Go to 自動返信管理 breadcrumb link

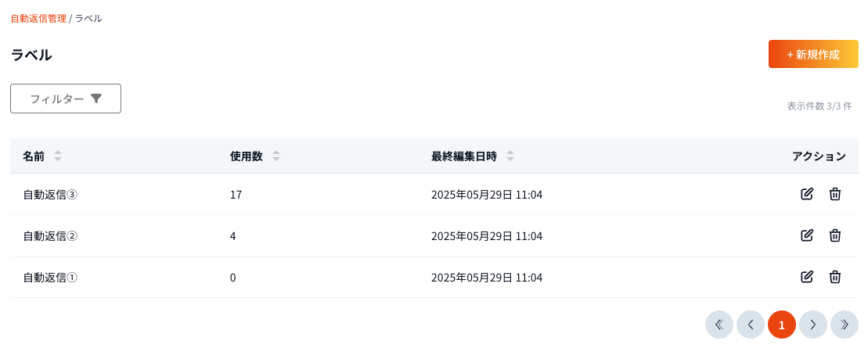pyautogui.click(x=38, y=18)
